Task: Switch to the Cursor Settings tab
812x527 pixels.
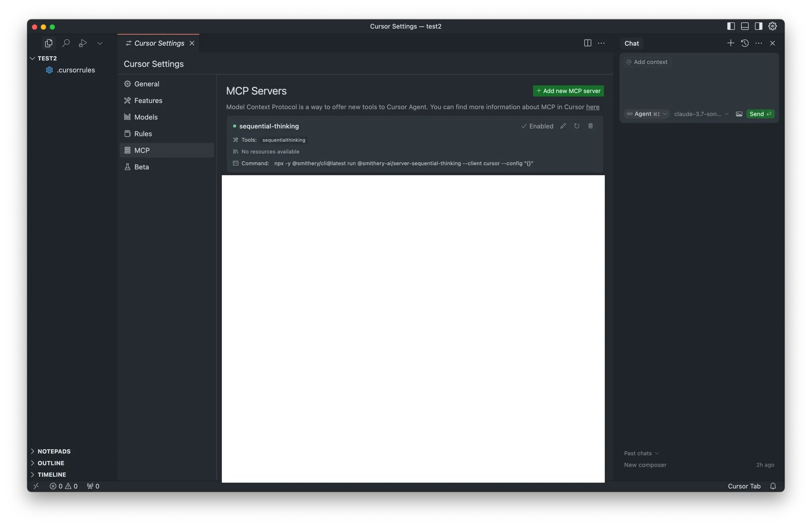Action: point(159,43)
